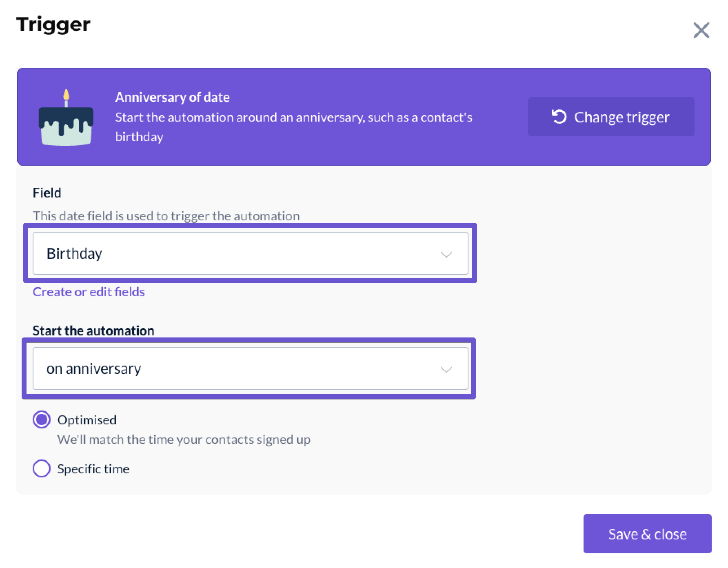Click the Start the automation label
Viewport: 728px width, 568px height.
tap(93, 331)
